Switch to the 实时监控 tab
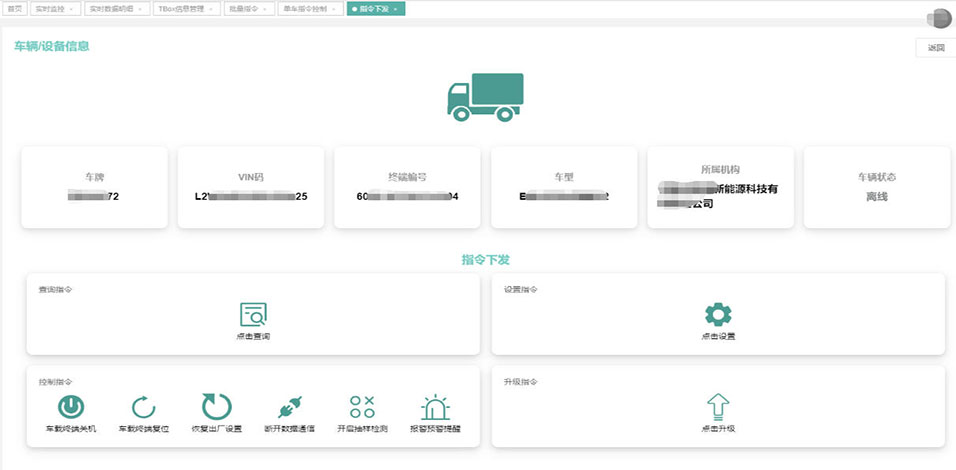 click(x=54, y=9)
